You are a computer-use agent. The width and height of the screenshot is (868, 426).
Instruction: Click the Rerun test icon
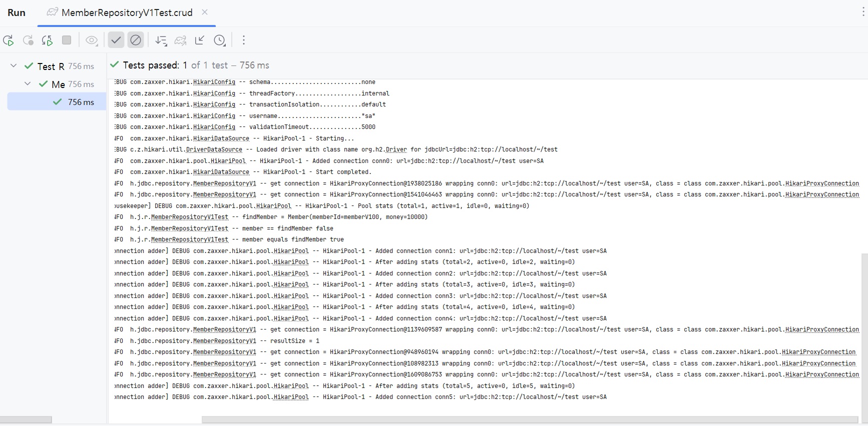[8, 40]
